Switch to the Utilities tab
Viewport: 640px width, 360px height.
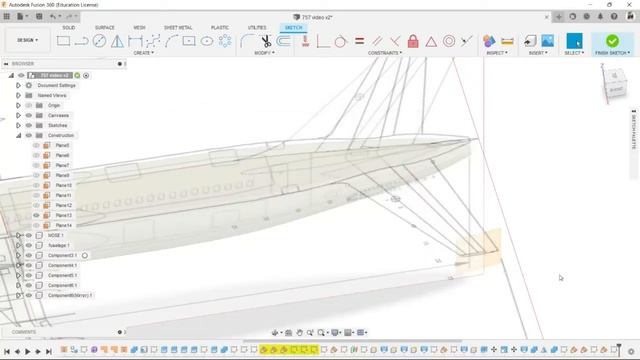(x=257, y=27)
